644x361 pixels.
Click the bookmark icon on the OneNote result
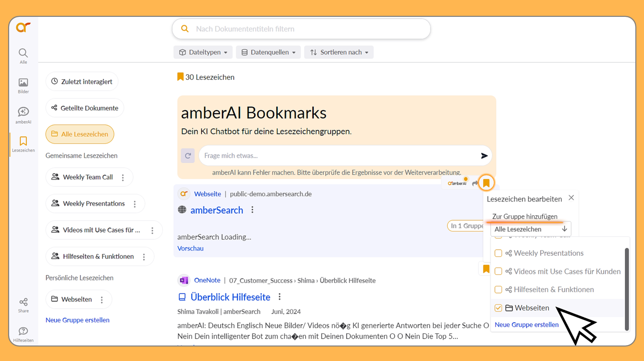(486, 269)
